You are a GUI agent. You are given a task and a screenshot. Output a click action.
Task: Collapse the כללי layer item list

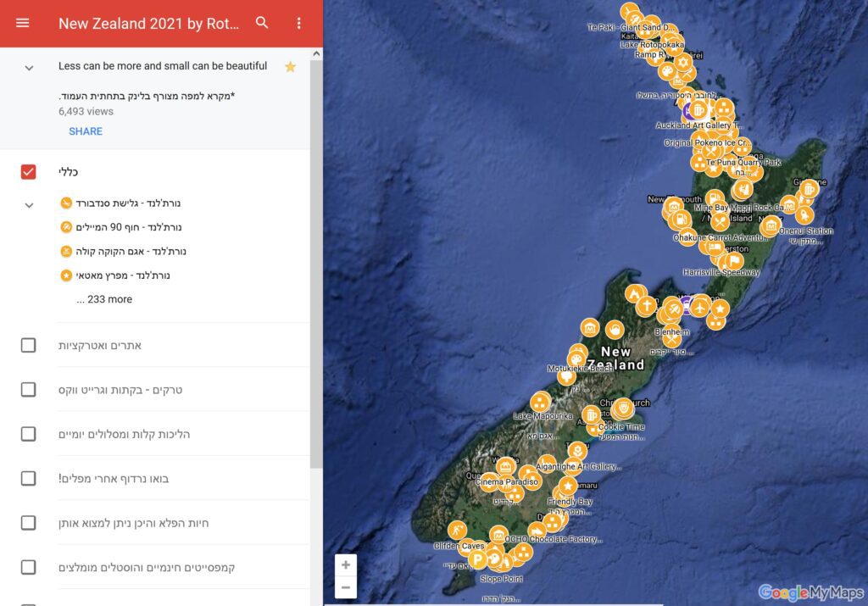coord(29,205)
